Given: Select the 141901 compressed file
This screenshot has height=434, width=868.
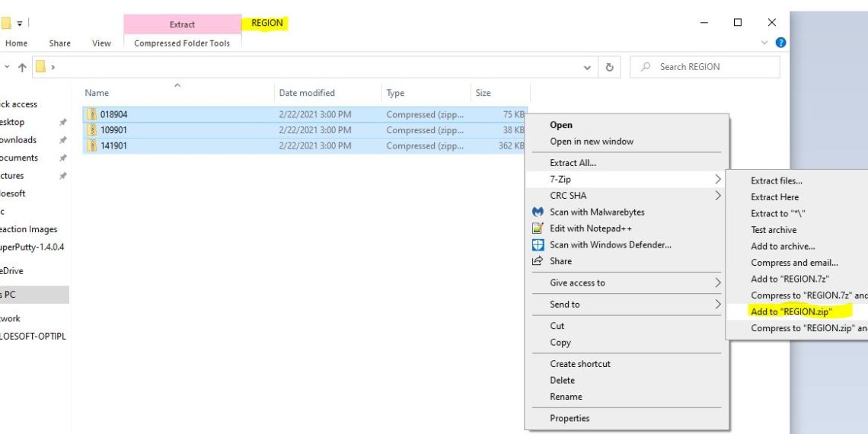Looking at the screenshot, I should click(114, 146).
